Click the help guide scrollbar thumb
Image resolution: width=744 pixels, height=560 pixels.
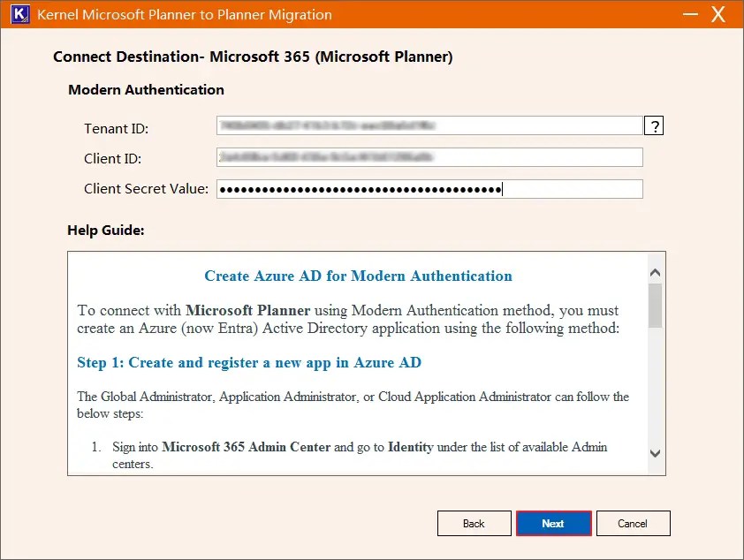coord(656,306)
